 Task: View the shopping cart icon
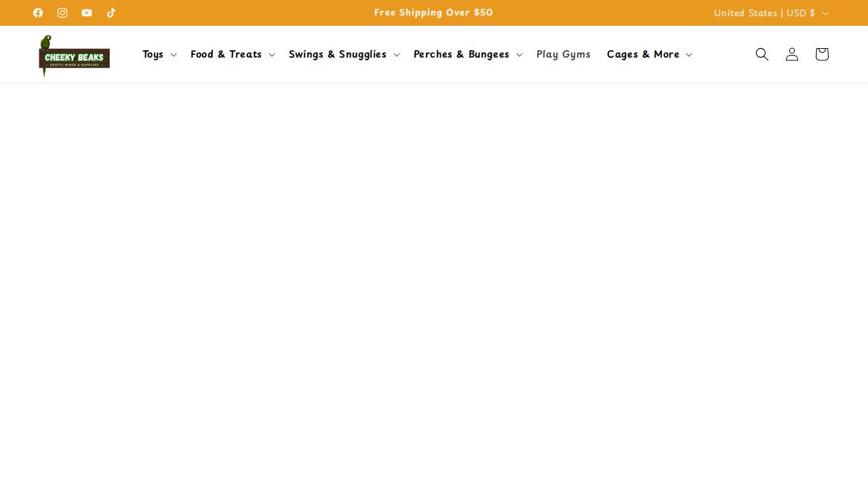point(821,54)
